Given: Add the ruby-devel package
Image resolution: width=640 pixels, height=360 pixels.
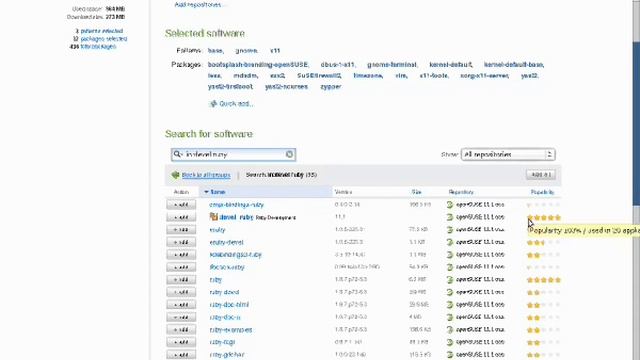Looking at the screenshot, I should click(x=181, y=292).
